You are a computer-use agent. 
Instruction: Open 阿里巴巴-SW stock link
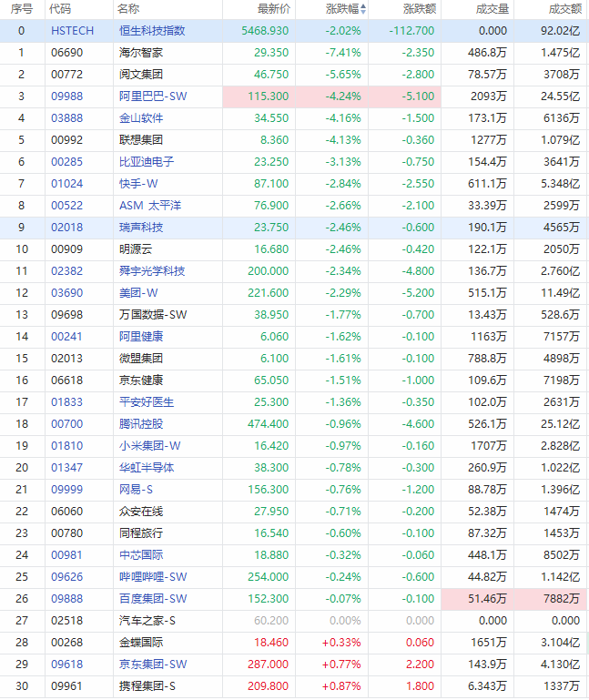point(153,96)
